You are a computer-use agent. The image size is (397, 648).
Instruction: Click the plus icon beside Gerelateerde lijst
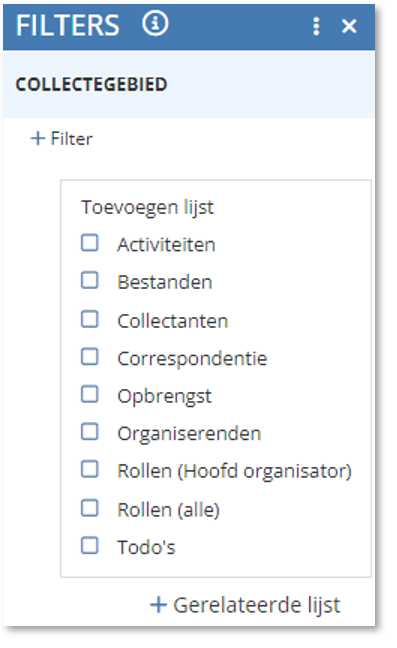[158, 605]
